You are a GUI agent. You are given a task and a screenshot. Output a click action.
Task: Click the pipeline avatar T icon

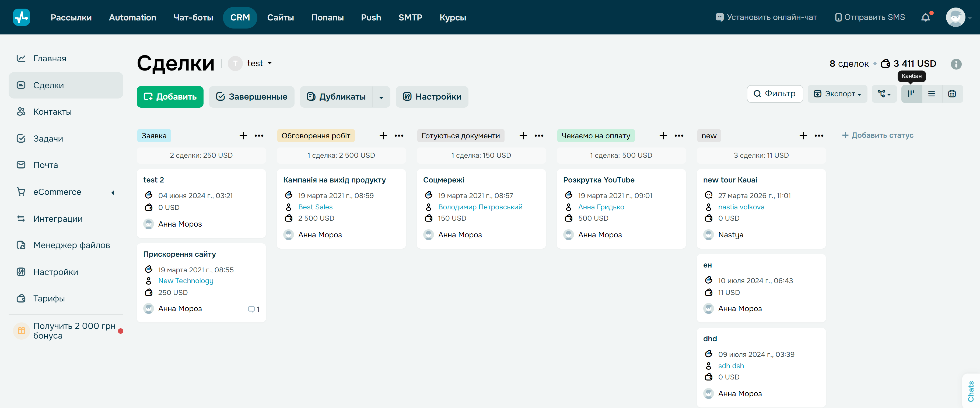tap(235, 64)
